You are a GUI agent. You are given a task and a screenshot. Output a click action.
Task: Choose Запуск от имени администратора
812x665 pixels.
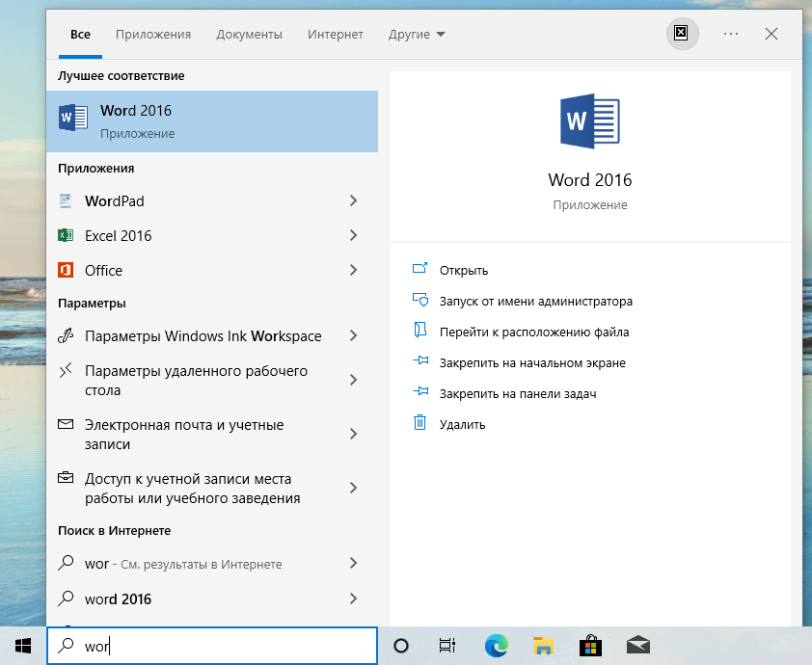coord(536,302)
